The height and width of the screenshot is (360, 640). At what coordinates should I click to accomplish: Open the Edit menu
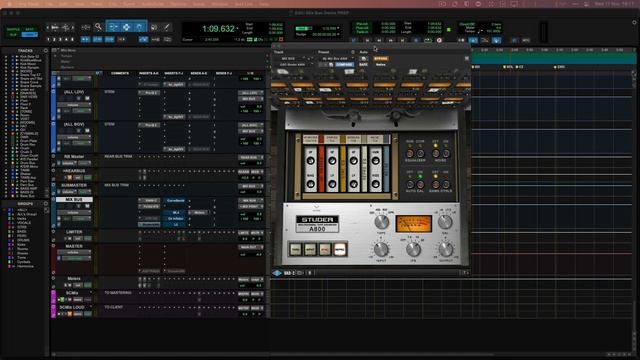(x=64, y=4)
